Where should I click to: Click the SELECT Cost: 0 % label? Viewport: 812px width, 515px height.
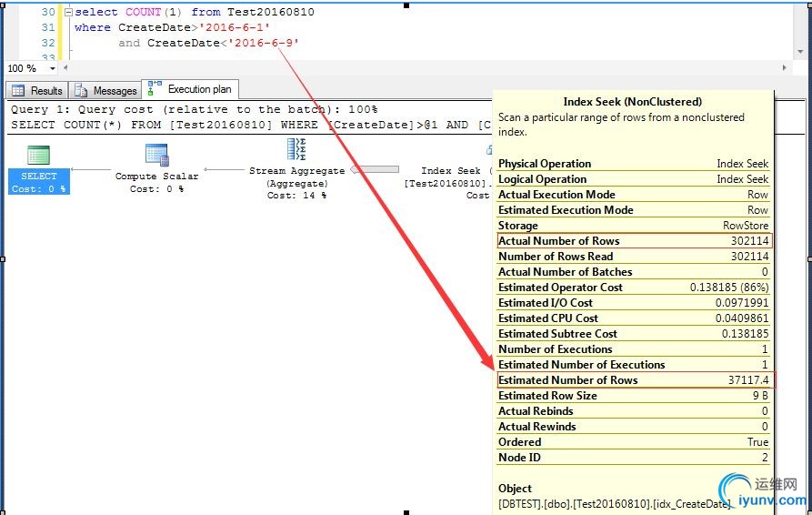(x=39, y=189)
